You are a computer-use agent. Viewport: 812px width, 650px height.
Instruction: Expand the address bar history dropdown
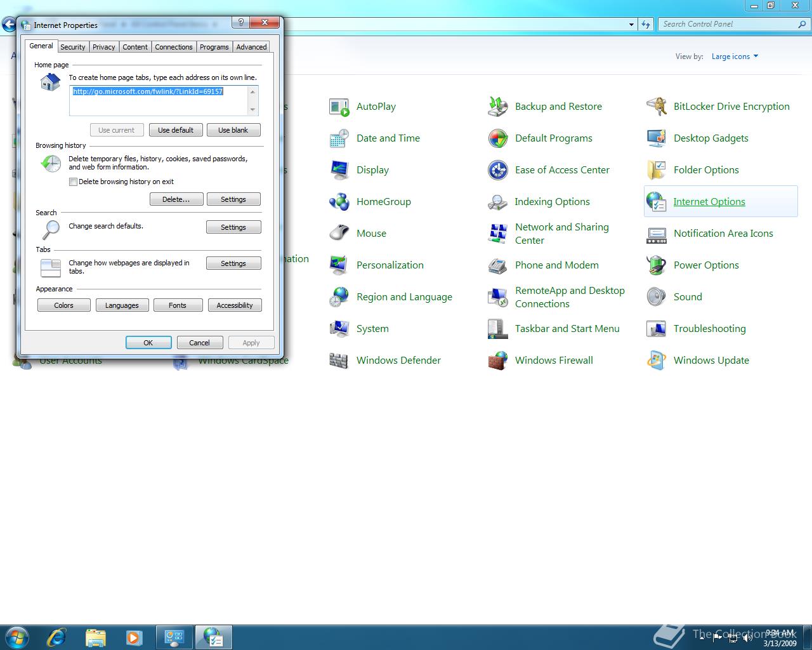(631, 25)
